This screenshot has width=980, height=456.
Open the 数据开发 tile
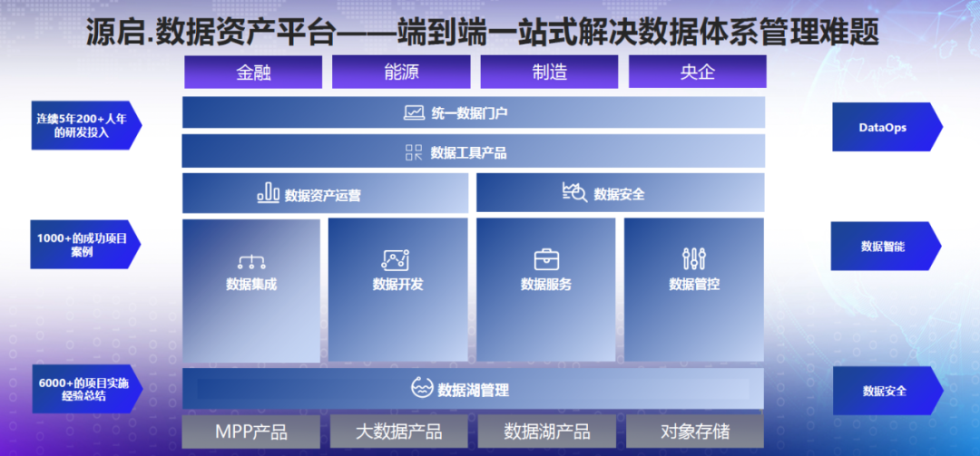pyautogui.click(x=397, y=290)
